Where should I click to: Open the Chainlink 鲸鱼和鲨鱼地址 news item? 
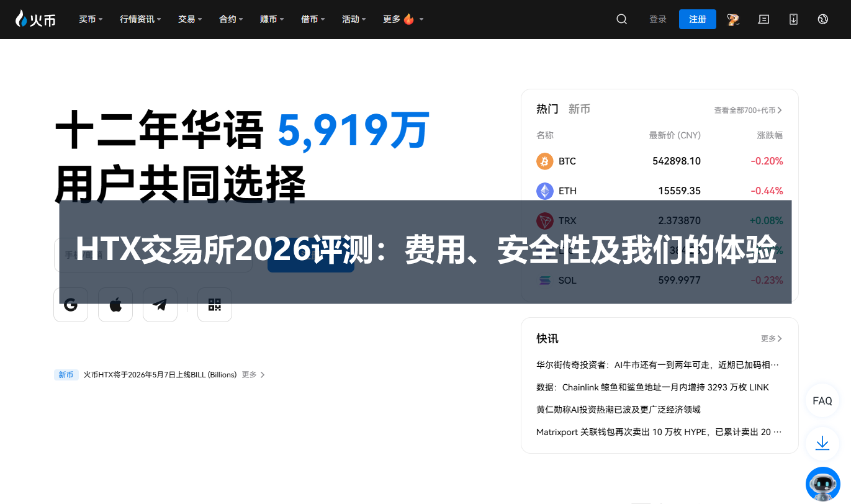[x=652, y=387]
